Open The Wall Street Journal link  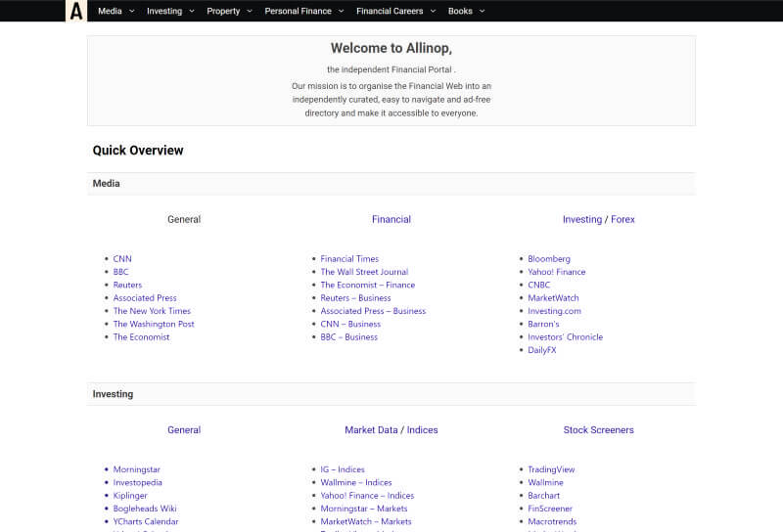pos(364,272)
